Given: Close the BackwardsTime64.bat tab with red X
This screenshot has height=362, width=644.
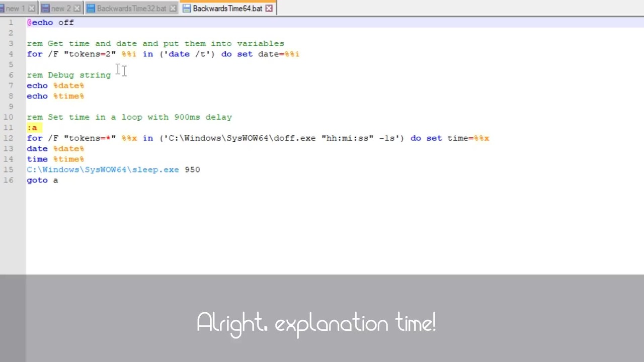Looking at the screenshot, I should click(269, 9).
